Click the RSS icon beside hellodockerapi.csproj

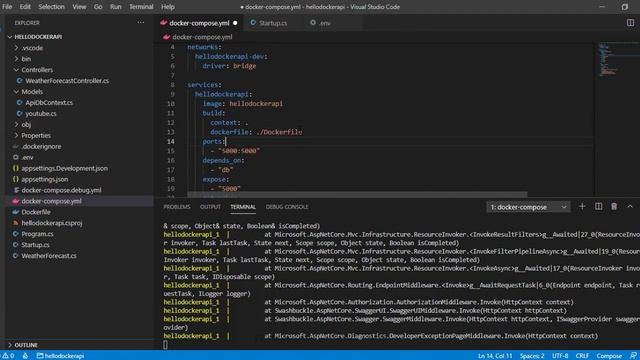pyautogui.click(x=16, y=223)
